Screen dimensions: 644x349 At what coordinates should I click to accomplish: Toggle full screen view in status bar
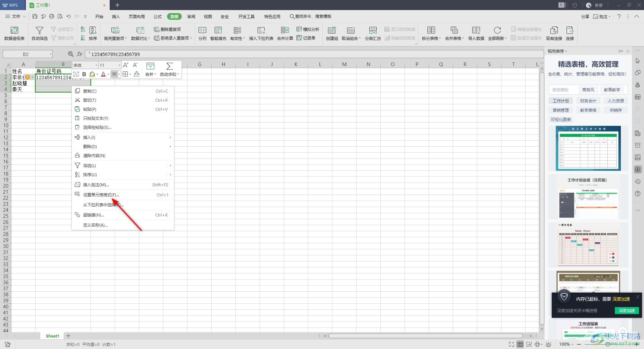[x=511, y=344]
